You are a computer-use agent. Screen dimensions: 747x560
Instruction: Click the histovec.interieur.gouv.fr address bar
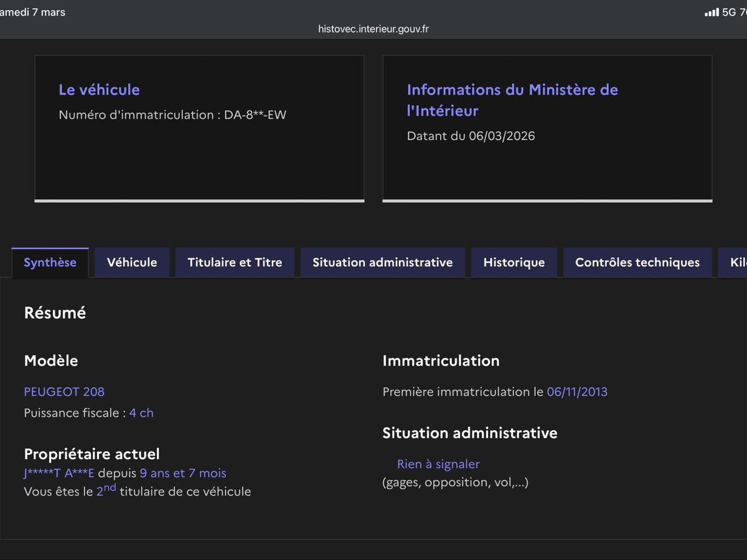(x=374, y=29)
